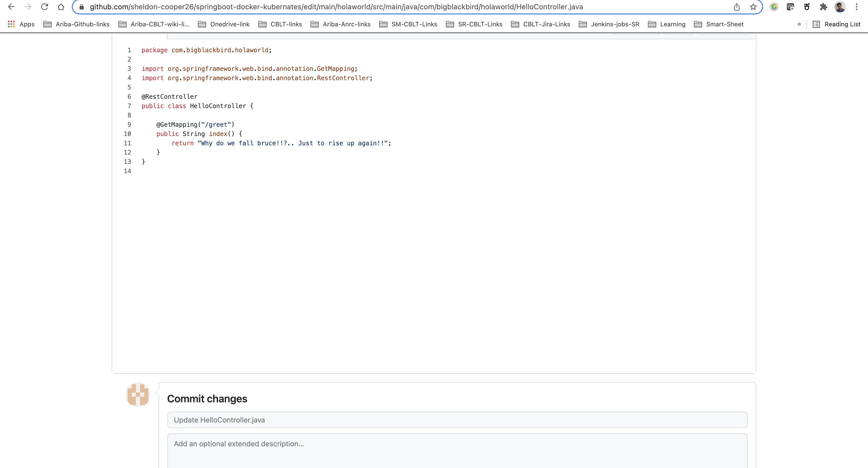Open the globe-colored extension icon
This screenshot has height=468, width=868.
click(x=774, y=7)
